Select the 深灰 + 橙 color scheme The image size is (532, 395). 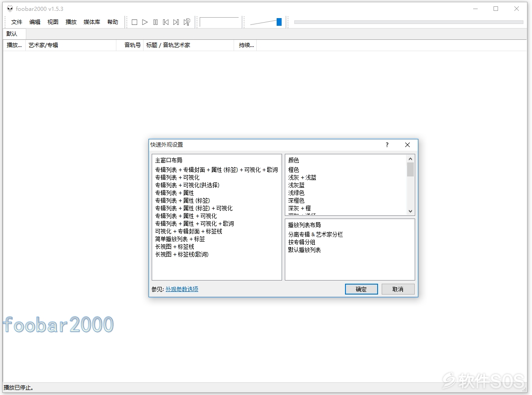pyautogui.click(x=299, y=208)
